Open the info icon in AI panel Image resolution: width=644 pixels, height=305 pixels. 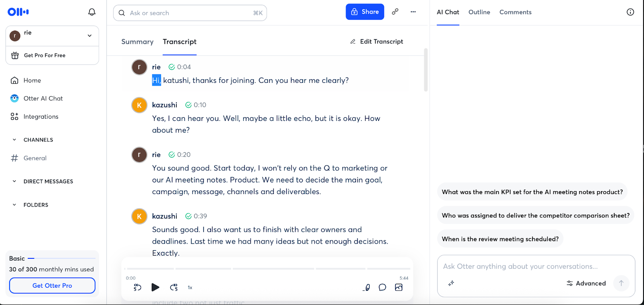(x=630, y=12)
